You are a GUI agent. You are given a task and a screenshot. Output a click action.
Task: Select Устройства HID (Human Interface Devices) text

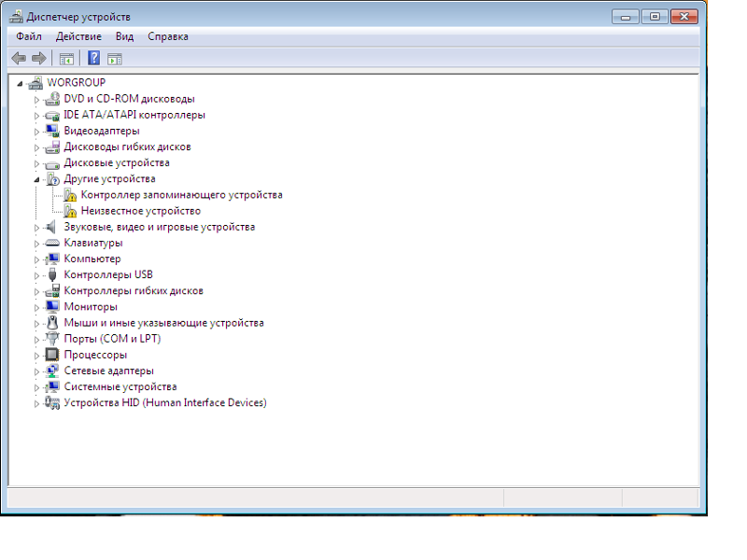pos(165,403)
